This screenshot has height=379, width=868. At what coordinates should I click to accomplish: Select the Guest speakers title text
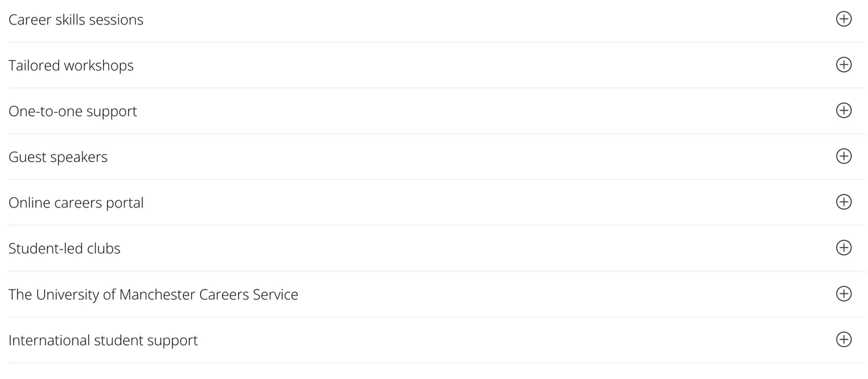point(58,157)
